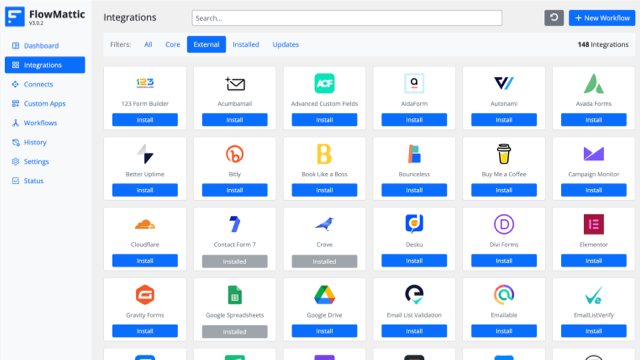Click the Acumbamail envelope icon

point(235,83)
